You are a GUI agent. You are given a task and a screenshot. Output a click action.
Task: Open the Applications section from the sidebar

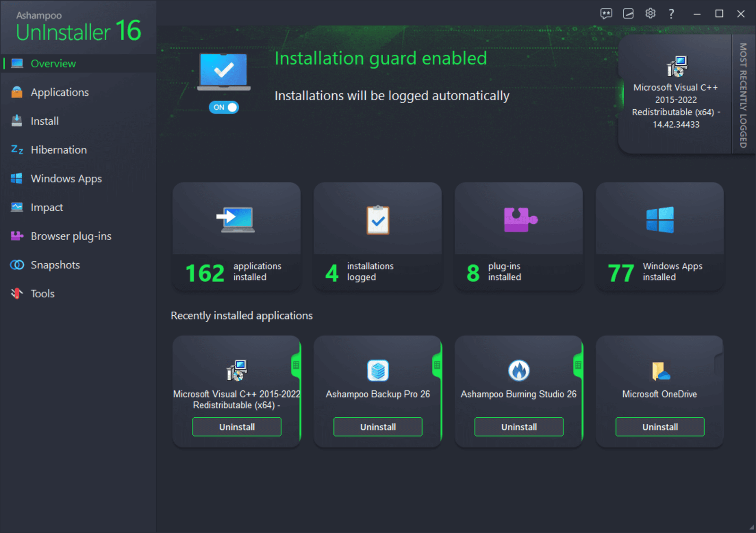60,92
